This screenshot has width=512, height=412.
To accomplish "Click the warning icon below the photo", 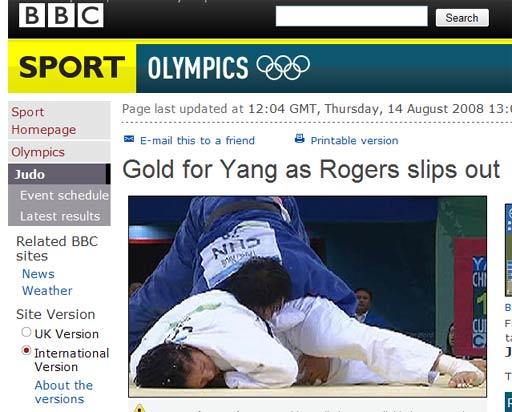I will point(139,408).
